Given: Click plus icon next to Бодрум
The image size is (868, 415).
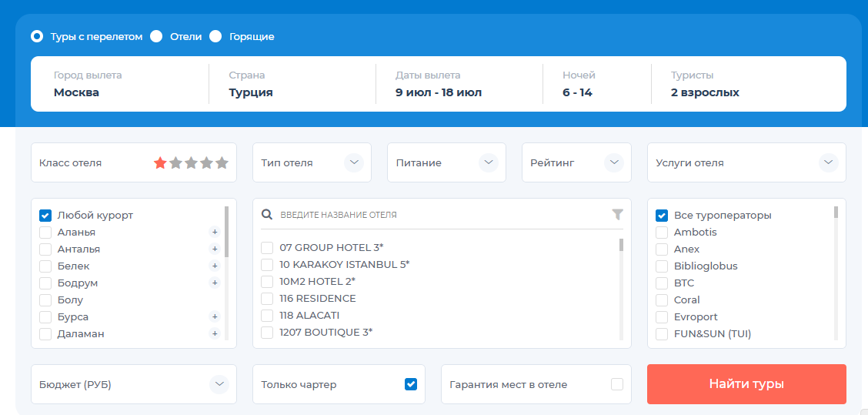Looking at the screenshot, I should (215, 283).
